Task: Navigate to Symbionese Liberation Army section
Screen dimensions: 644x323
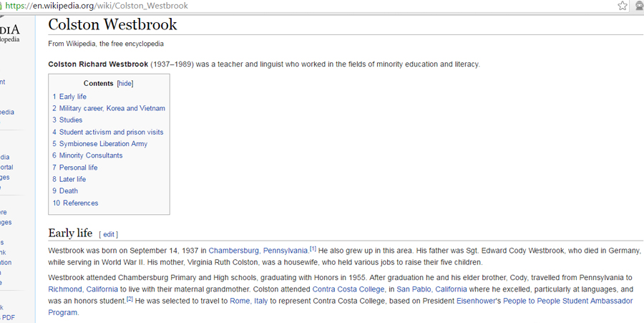Action: [x=103, y=144]
